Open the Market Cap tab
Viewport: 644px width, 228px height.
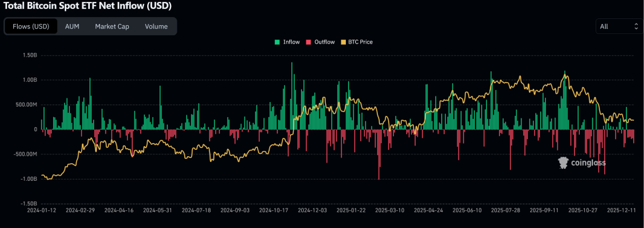112,26
